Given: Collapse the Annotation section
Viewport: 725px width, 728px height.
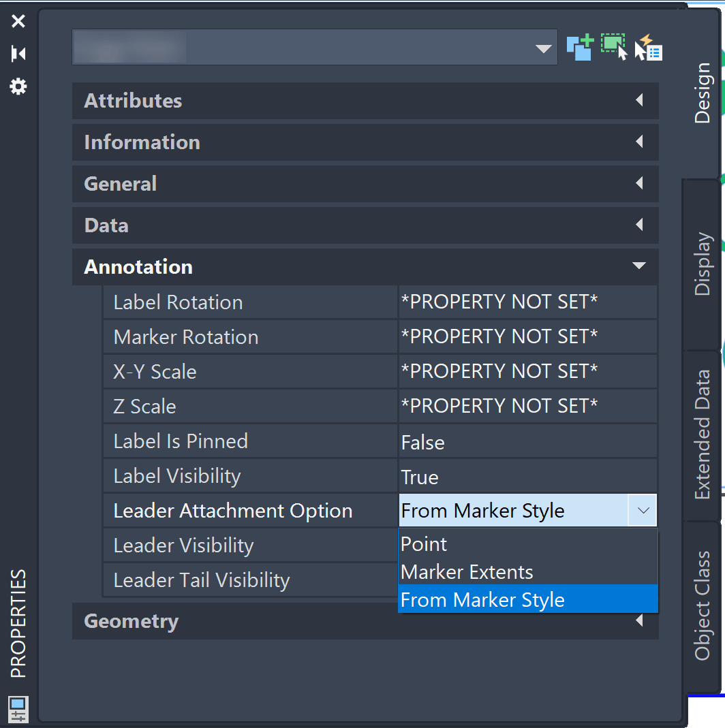Looking at the screenshot, I should click(x=365, y=267).
